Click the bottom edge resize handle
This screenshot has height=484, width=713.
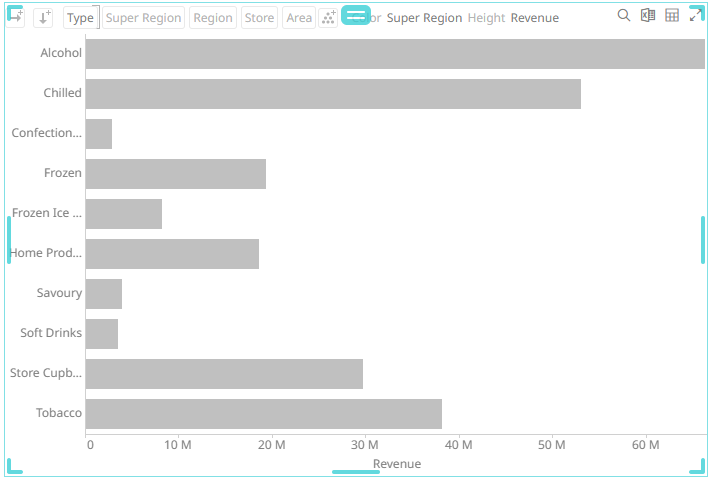(356, 472)
